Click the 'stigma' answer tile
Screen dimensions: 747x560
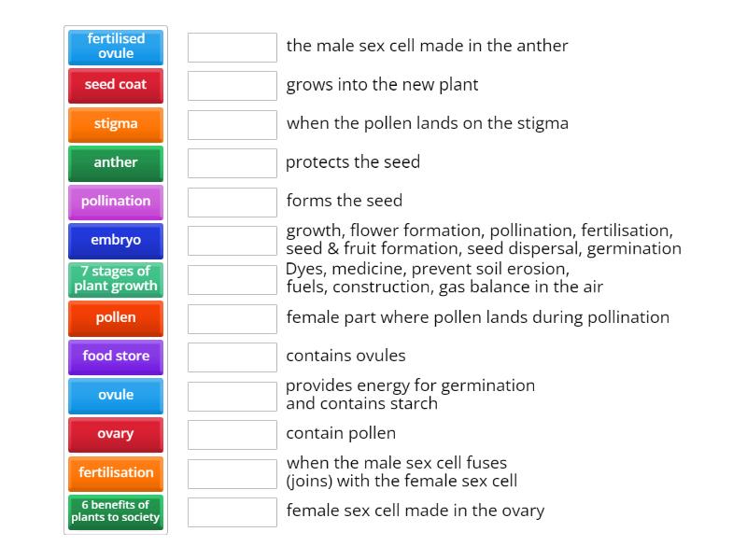(116, 123)
